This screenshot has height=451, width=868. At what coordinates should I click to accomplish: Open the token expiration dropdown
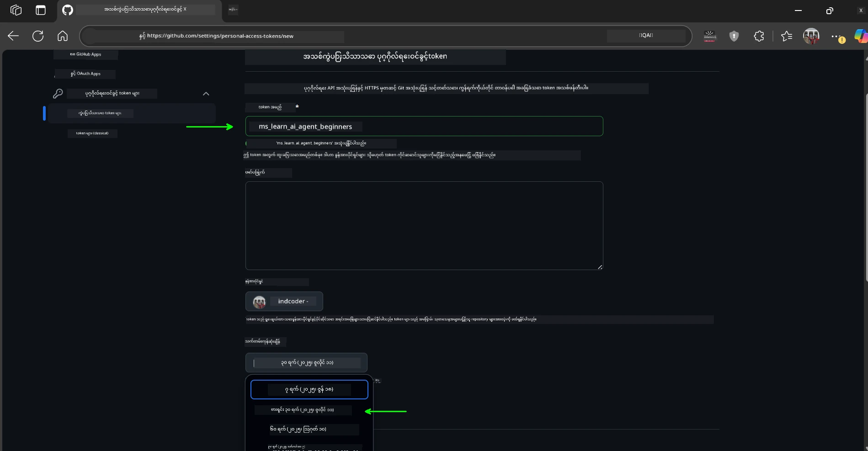[305, 362]
